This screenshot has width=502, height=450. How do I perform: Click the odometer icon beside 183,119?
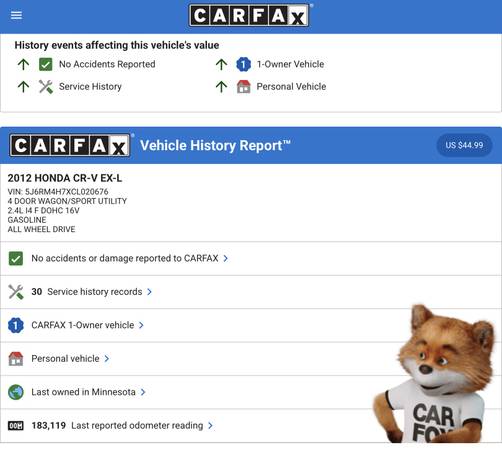point(16,426)
